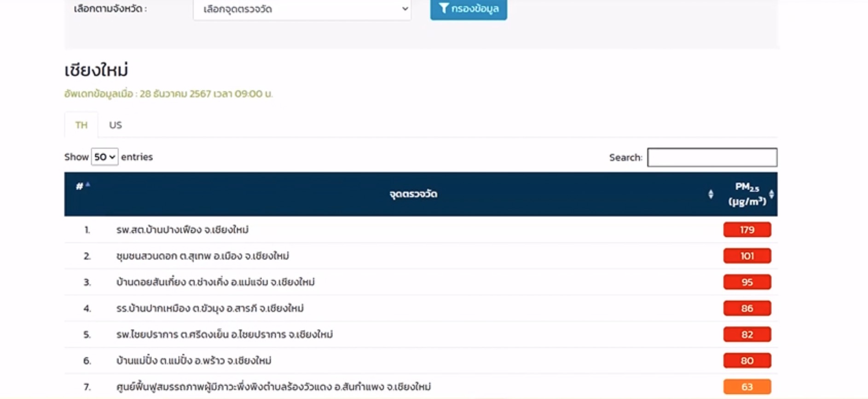Select row 4 รร.บ้านปากเหมือง station
868x399 pixels.
(x=210, y=308)
